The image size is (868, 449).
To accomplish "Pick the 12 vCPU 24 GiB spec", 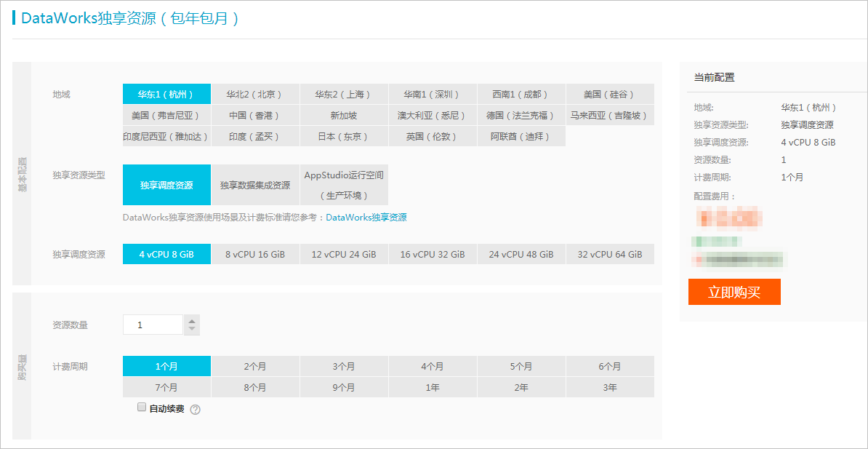I will (x=344, y=255).
